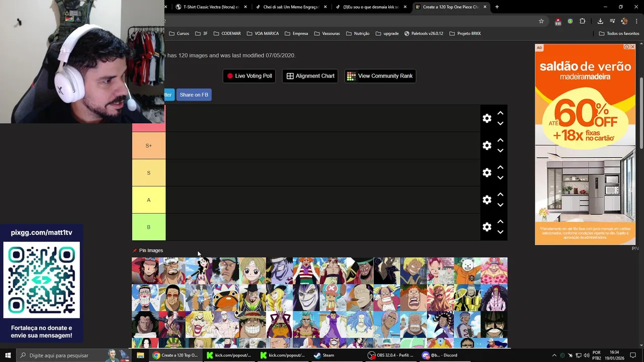The width and height of the screenshot is (644, 362).
Task: Pick the orange frog-like character thumbnail
Action: (225, 298)
